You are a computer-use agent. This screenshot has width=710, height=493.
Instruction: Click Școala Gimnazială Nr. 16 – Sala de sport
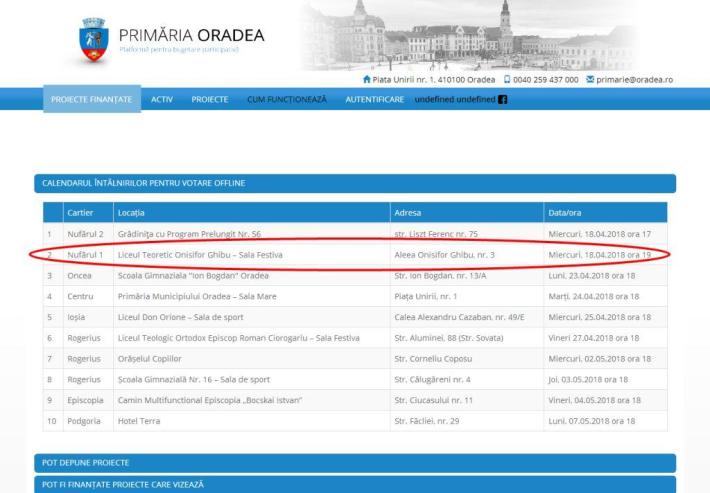point(194,380)
